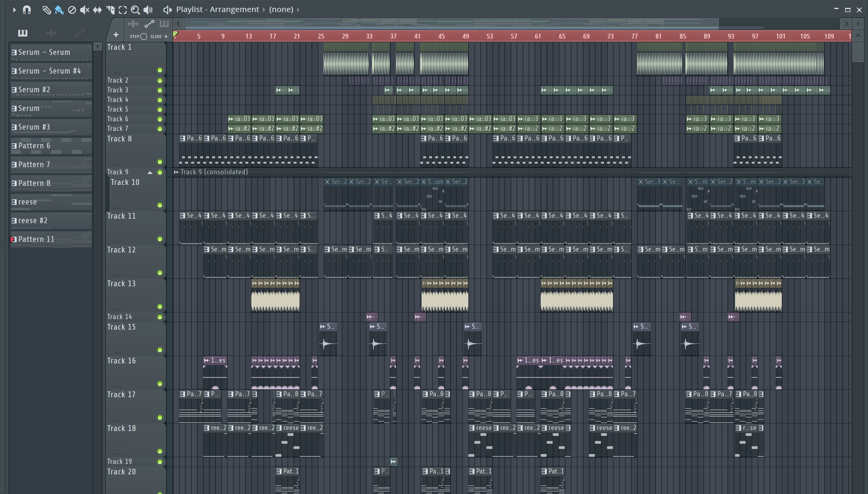Select the Paint brush tool

[59, 10]
